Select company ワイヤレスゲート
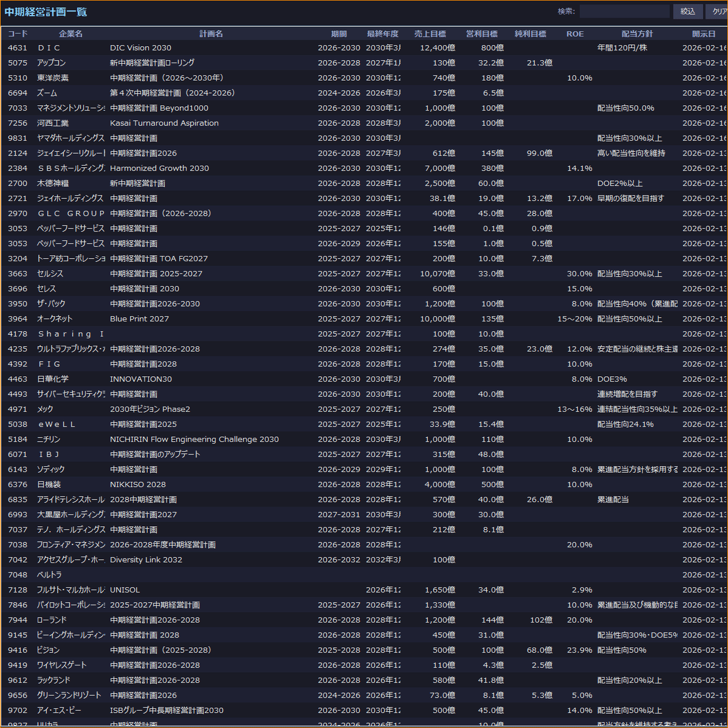 (x=61, y=665)
